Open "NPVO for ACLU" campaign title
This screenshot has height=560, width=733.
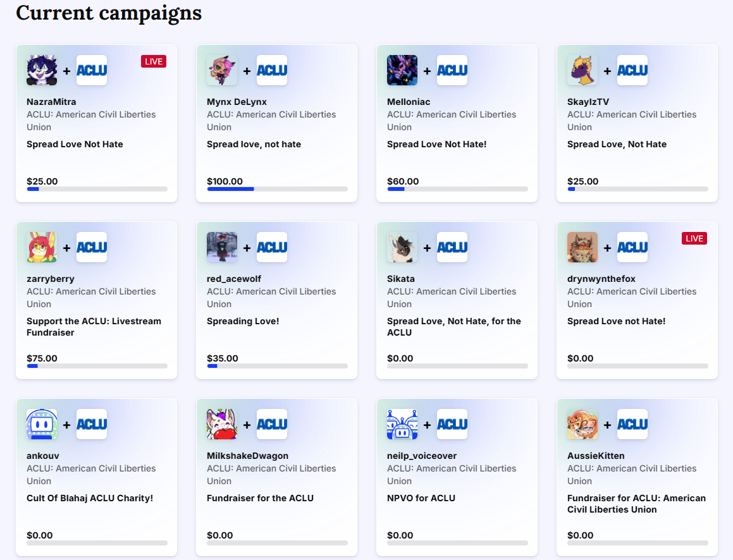pyautogui.click(x=421, y=498)
